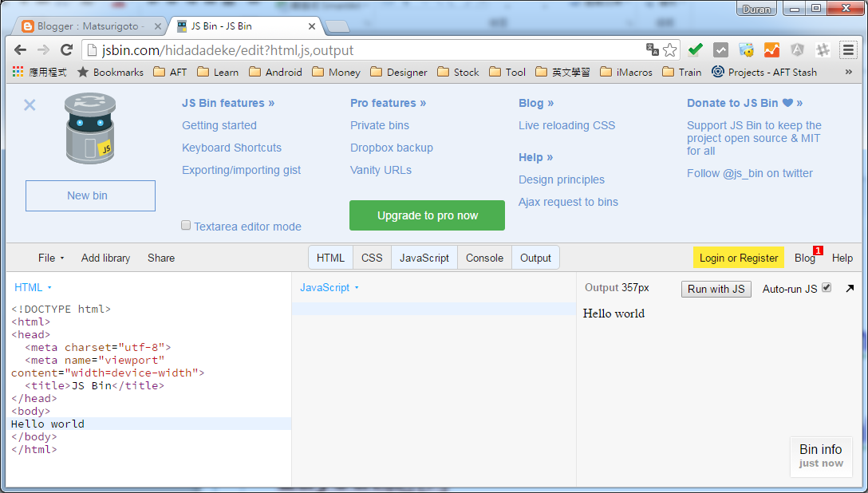Close the Blogger Matsurigoto tab

[158, 26]
